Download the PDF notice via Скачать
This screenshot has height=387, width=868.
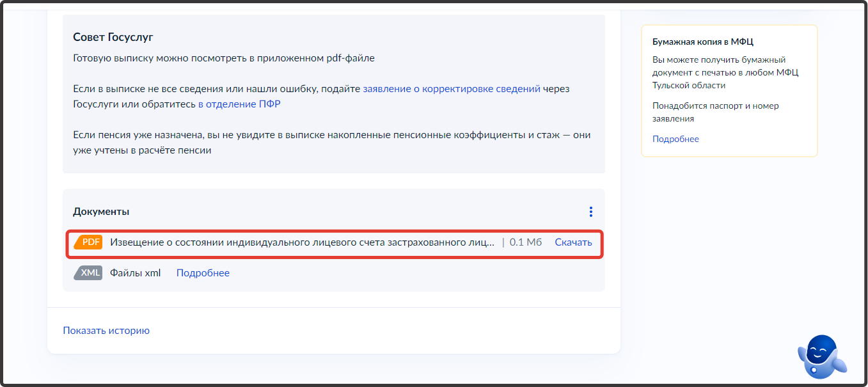click(x=573, y=242)
